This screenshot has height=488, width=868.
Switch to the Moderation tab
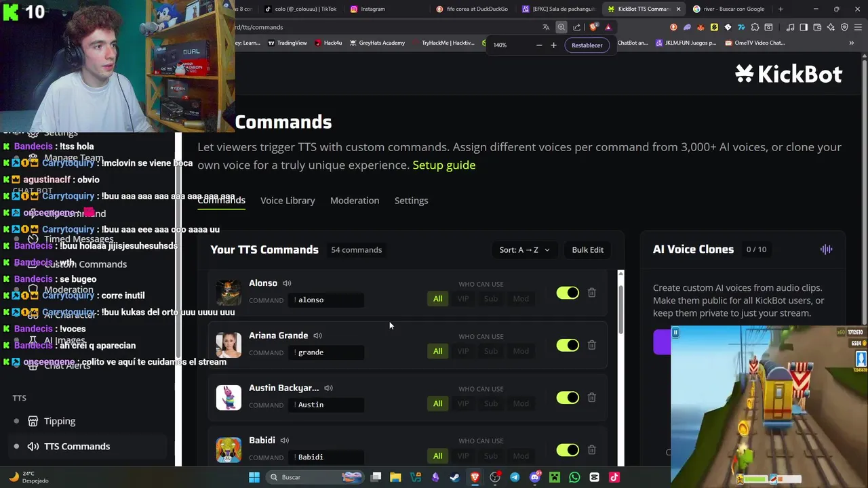coord(355,201)
